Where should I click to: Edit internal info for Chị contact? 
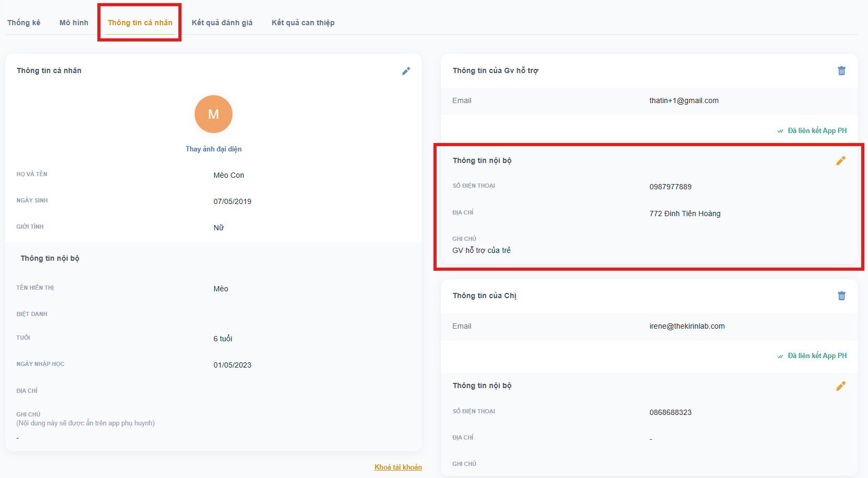coord(841,386)
